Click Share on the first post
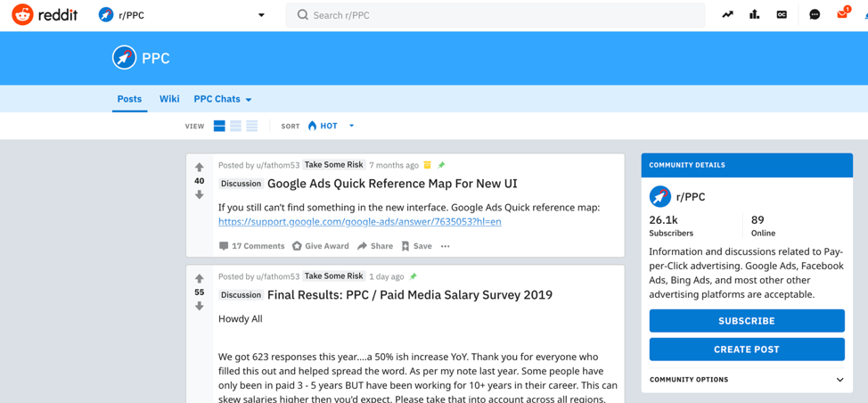This screenshot has width=868, height=403. click(x=375, y=246)
